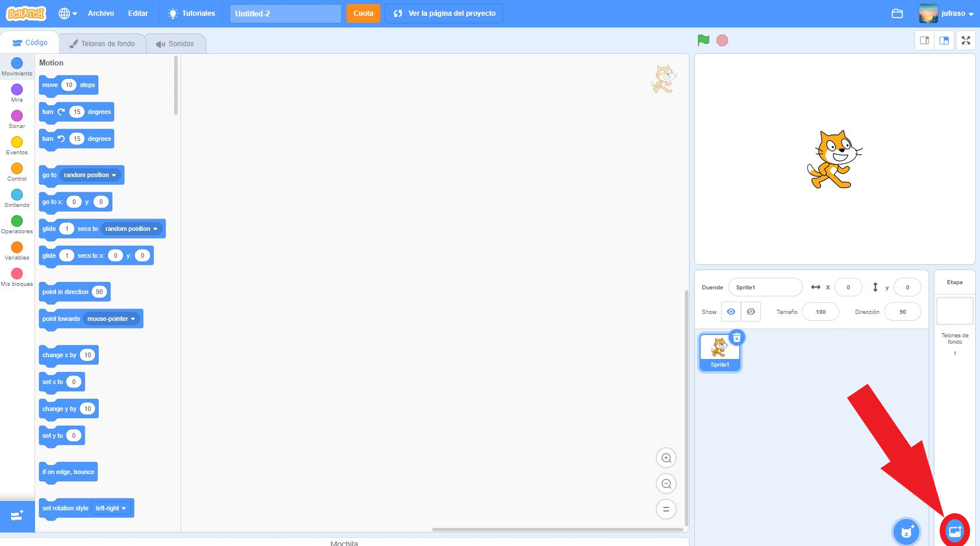
Task: Expand the language globe dropdown
Action: pyautogui.click(x=68, y=13)
